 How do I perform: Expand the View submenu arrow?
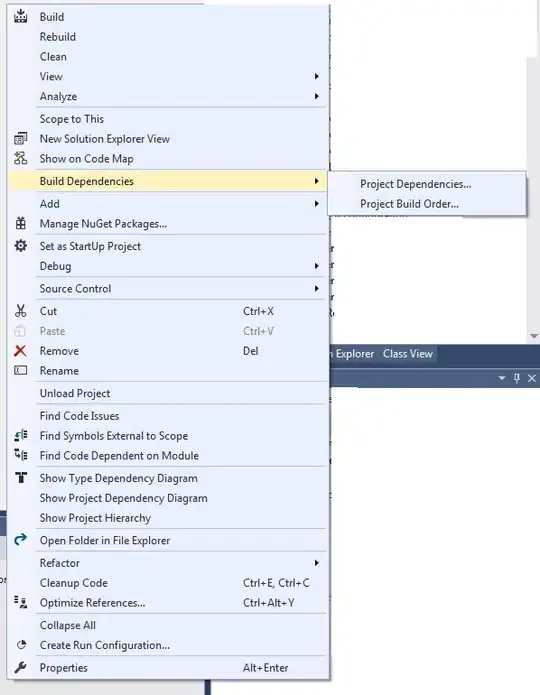(x=317, y=76)
